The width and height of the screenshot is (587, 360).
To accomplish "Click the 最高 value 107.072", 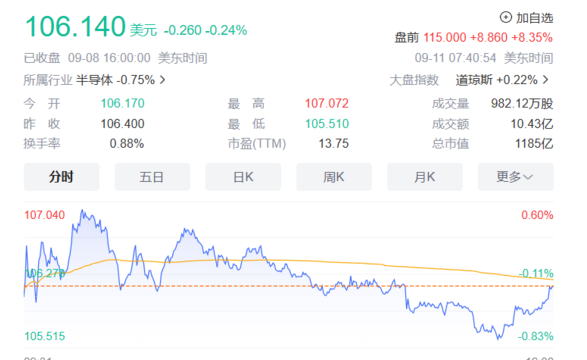I will (x=326, y=103).
